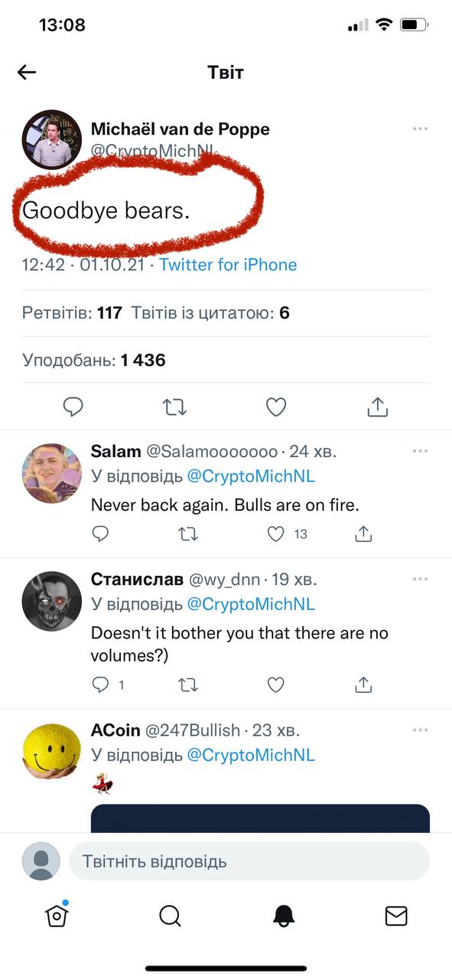Viewport: 452px width, 980px height.
Task: Retweet Станислав's reply
Action: click(188, 684)
